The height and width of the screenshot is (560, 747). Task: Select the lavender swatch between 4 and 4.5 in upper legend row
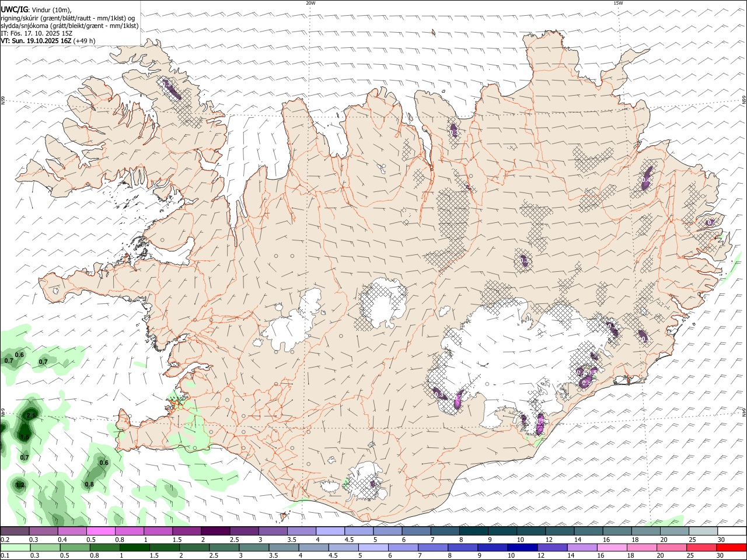coord(330,531)
